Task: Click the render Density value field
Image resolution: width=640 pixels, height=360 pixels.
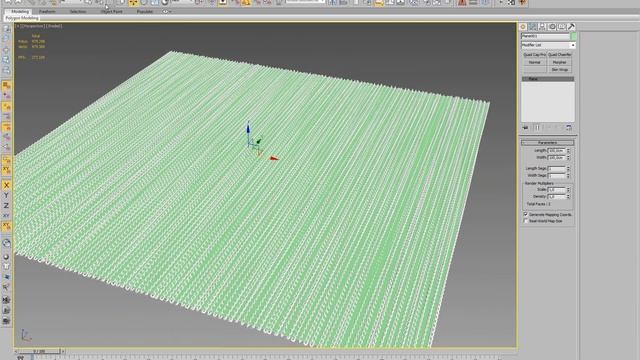Action: (556, 197)
